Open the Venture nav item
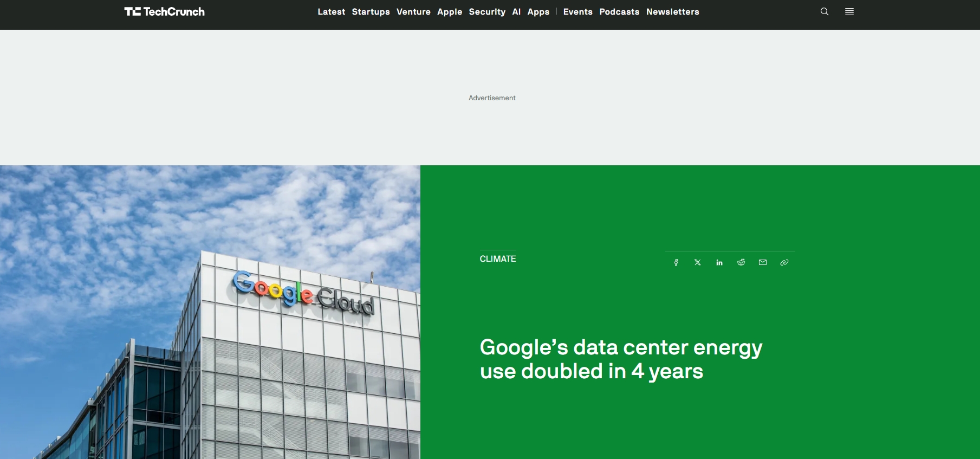This screenshot has height=459, width=980. [x=413, y=11]
